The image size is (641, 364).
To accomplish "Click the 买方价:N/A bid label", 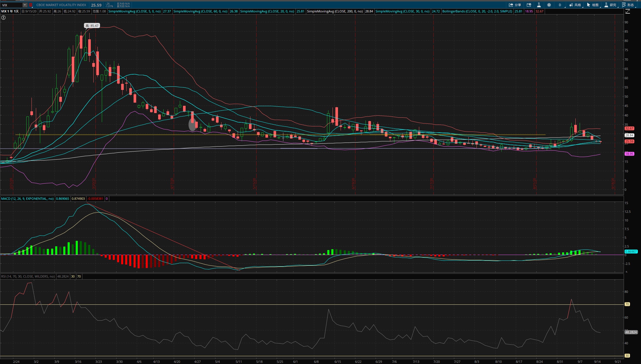I will (x=123, y=4).
